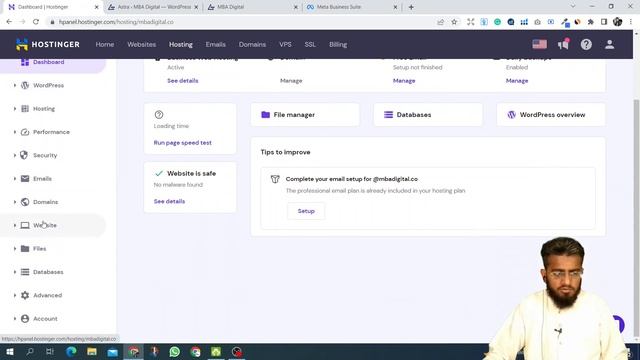Open VPS in top navigation
Image resolution: width=640 pixels, height=360 pixels.
[x=285, y=44]
